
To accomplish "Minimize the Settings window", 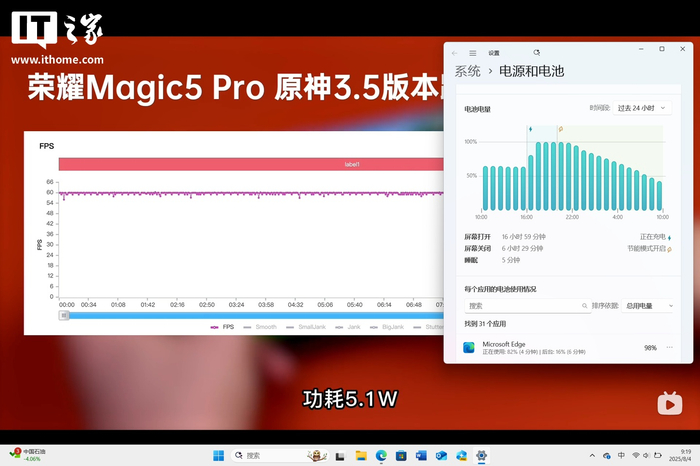I will pyautogui.click(x=641, y=49).
